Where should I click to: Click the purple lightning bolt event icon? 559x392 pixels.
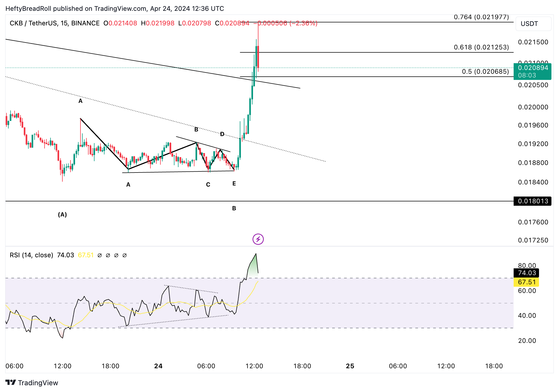click(x=258, y=239)
